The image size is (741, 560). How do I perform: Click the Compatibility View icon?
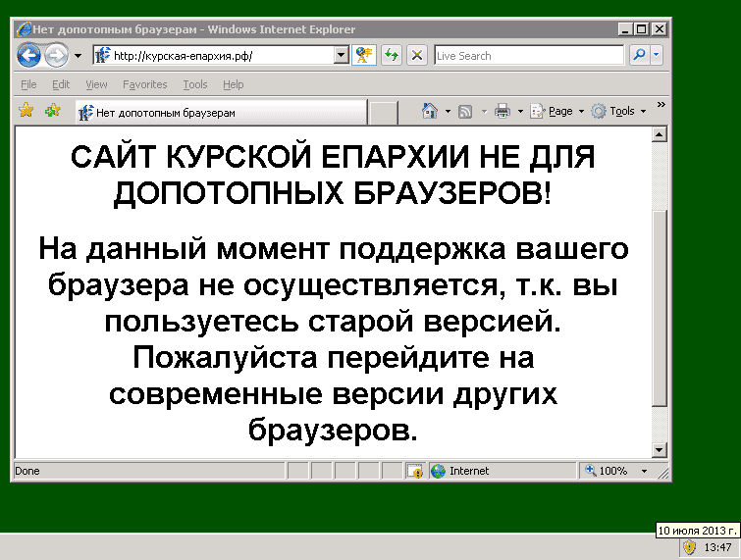364,55
